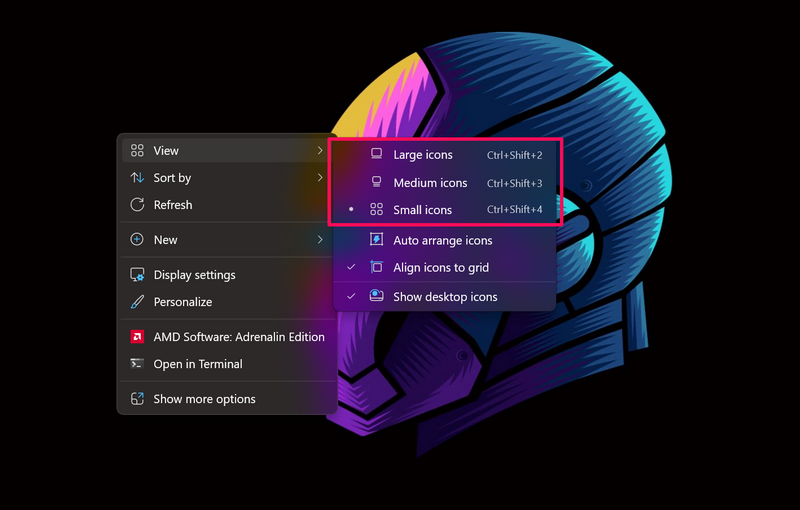Image resolution: width=800 pixels, height=510 pixels.
Task: Click the red AMD Software logo icon
Action: coord(137,337)
